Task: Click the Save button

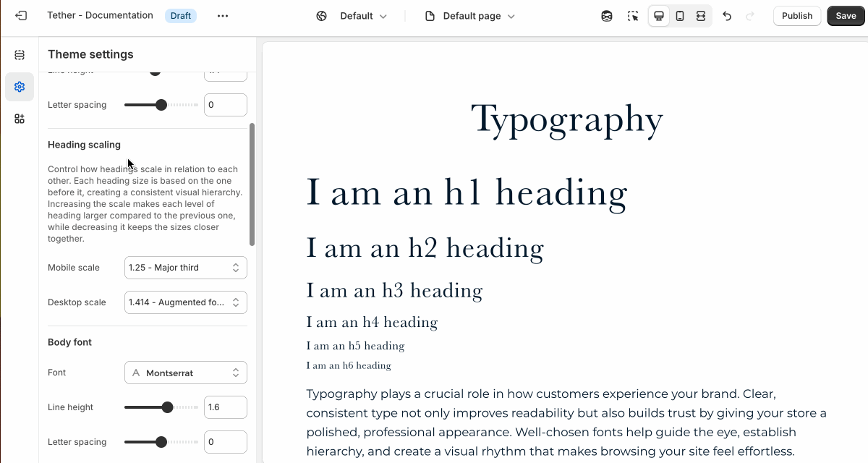Action: click(846, 16)
